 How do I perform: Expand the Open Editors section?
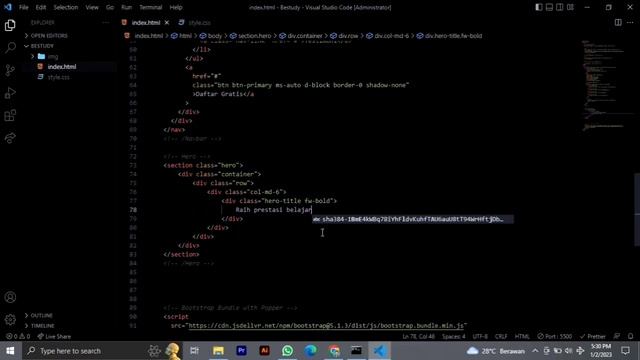[x=49, y=36]
